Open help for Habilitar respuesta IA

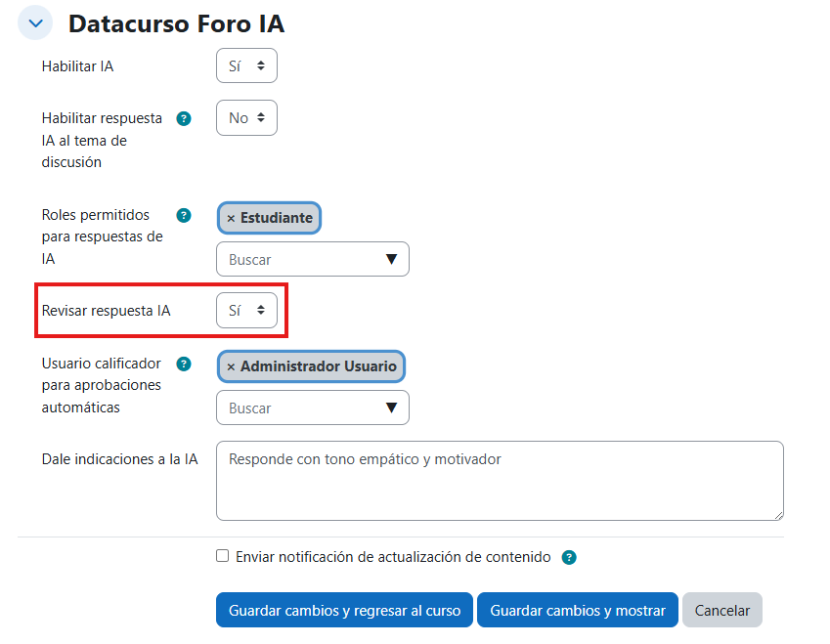(x=183, y=118)
